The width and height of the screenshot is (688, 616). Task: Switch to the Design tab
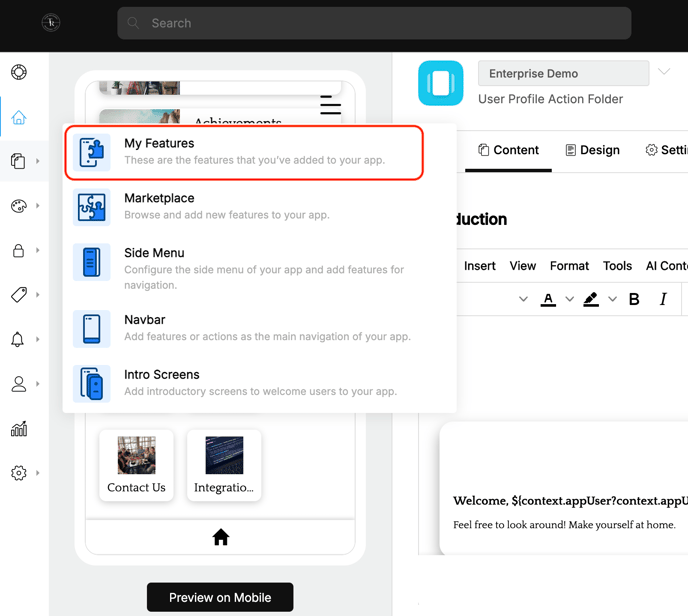pyautogui.click(x=592, y=150)
